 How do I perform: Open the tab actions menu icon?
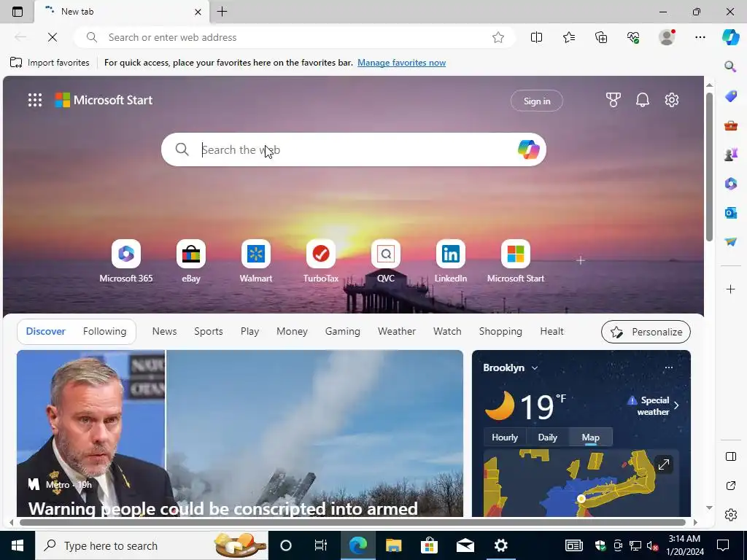[x=18, y=12]
